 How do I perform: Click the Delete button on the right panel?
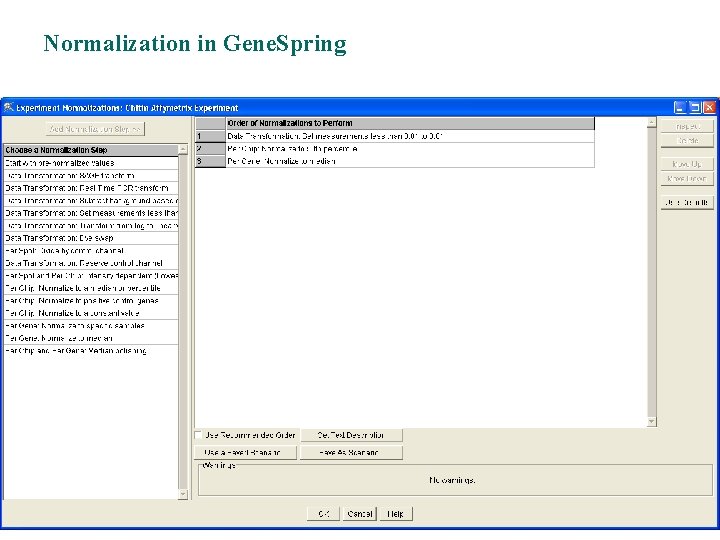(x=687, y=141)
